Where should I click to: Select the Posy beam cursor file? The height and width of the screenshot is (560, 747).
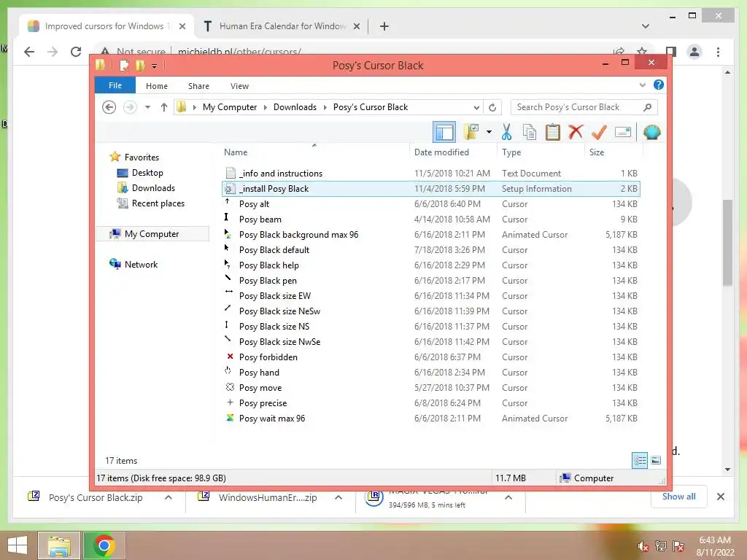[430, 219]
